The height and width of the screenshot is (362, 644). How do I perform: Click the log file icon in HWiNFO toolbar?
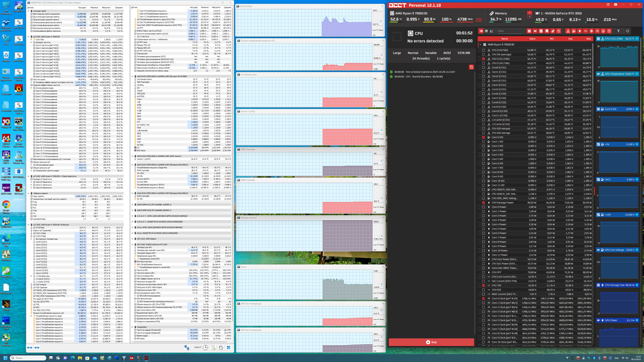click(213, 348)
